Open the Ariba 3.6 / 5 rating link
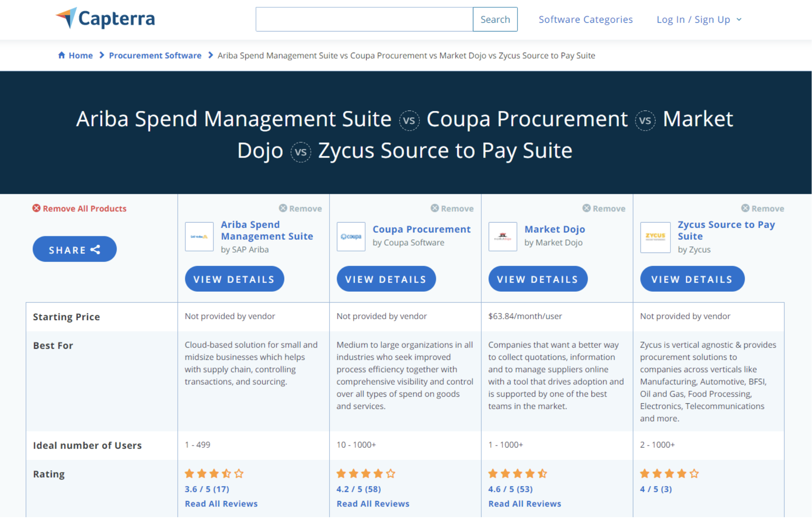This screenshot has width=812, height=519. tap(207, 489)
